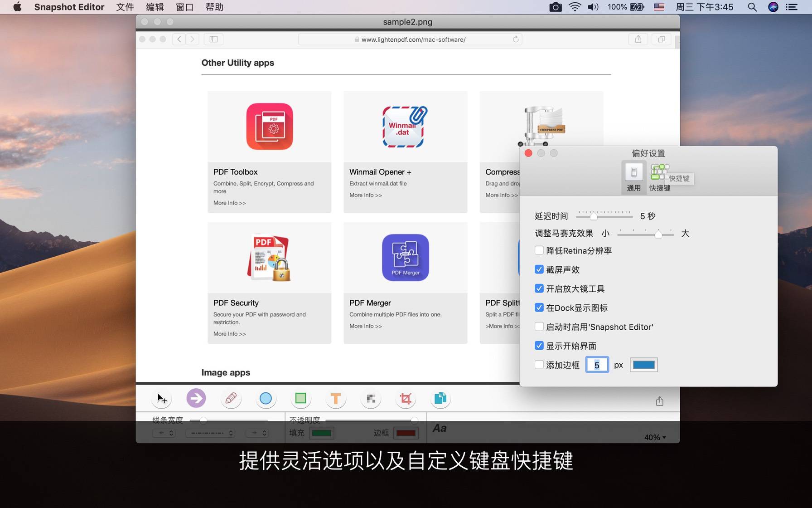Select the Pencil freehand tool
Viewport: 812px width, 508px height.
pyautogui.click(x=231, y=399)
